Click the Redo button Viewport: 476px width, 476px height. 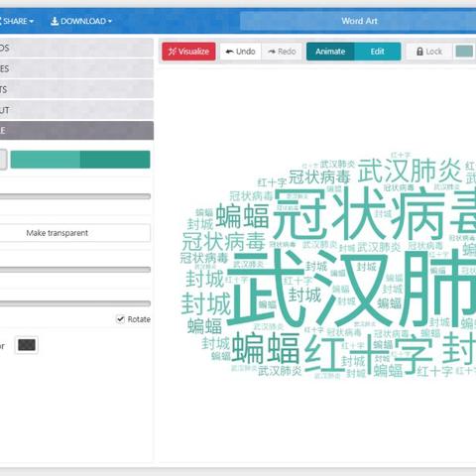(282, 52)
